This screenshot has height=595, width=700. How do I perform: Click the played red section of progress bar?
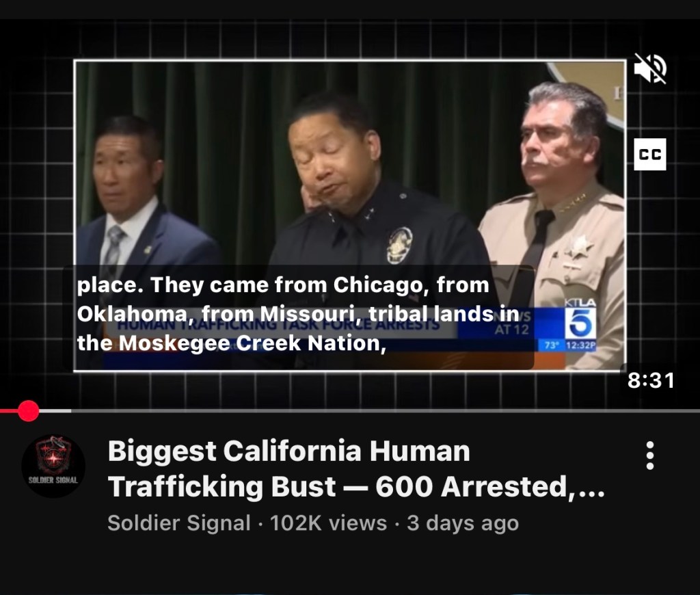point(9,410)
